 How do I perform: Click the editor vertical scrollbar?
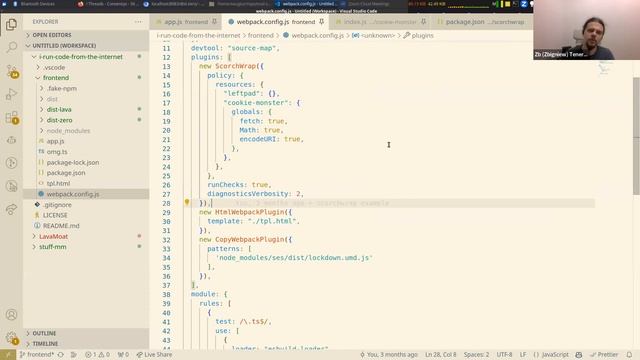[x=637, y=136]
